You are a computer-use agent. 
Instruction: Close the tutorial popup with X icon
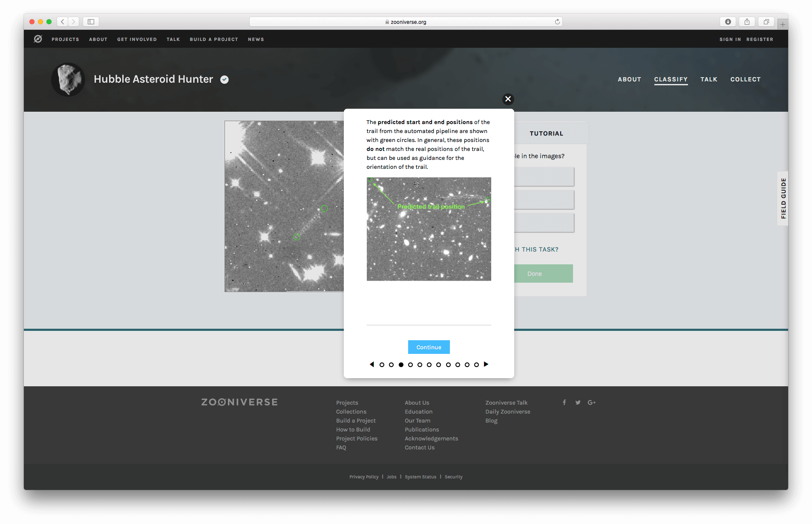pos(508,99)
